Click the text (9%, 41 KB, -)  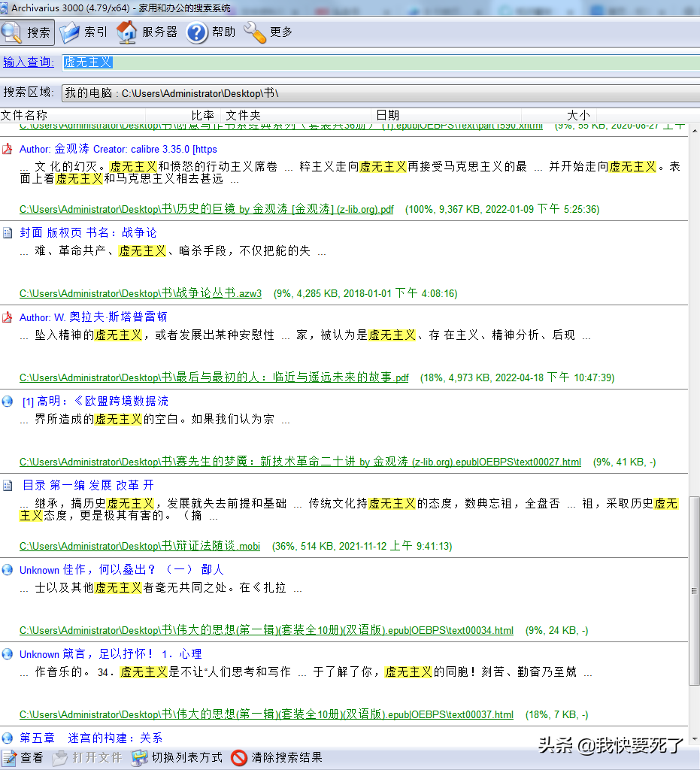624,462
